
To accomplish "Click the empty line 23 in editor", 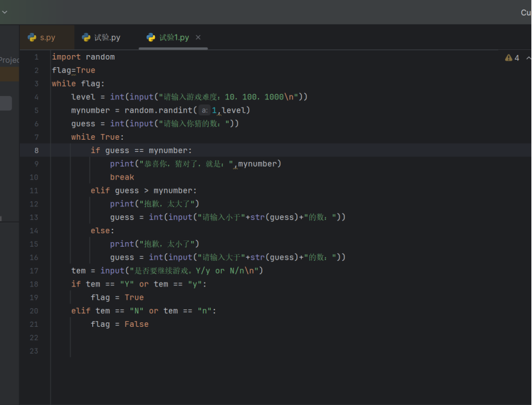I will [192, 351].
